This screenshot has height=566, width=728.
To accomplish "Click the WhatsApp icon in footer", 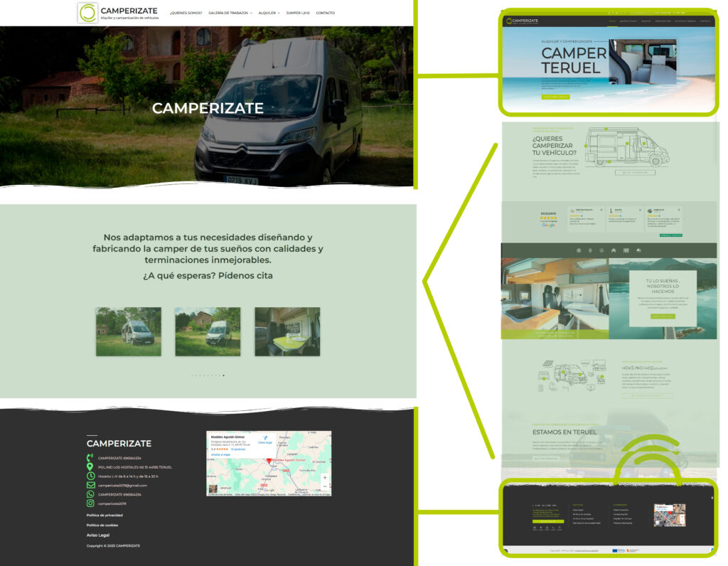I will click(x=90, y=494).
